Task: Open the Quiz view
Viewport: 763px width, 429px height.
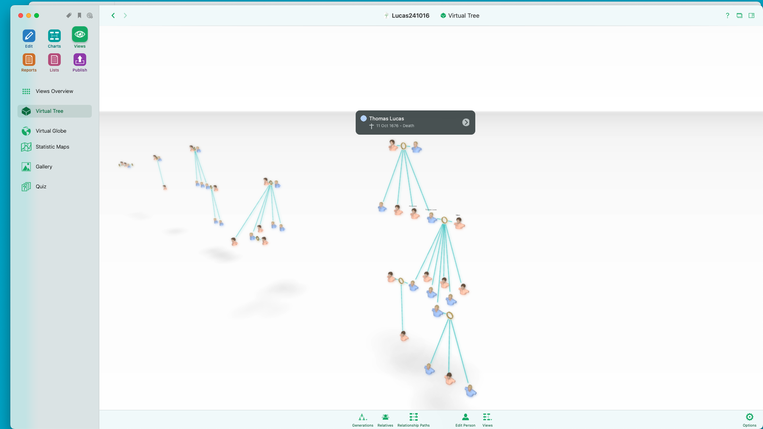Action: (54, 186)
